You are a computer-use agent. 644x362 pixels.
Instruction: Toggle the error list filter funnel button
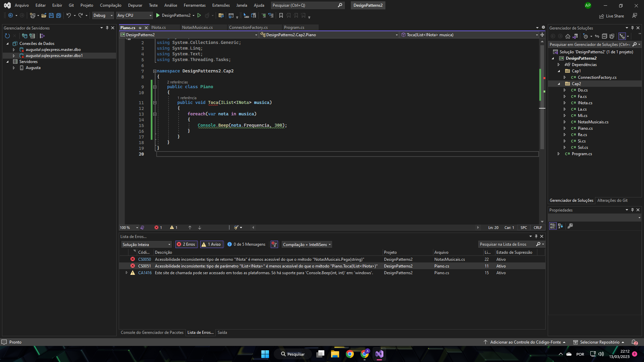[x=274, y=244]
